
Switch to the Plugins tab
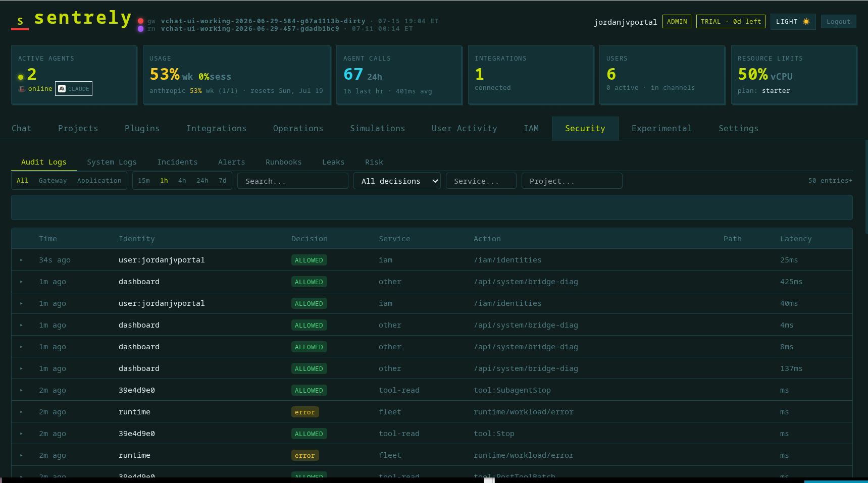142,128
